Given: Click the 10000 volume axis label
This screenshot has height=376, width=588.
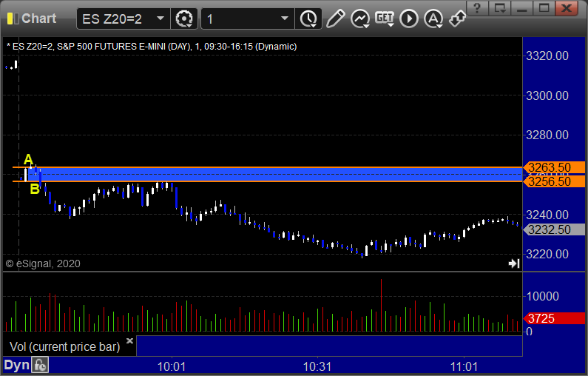Looking at the screenshot, I should 542,297.
